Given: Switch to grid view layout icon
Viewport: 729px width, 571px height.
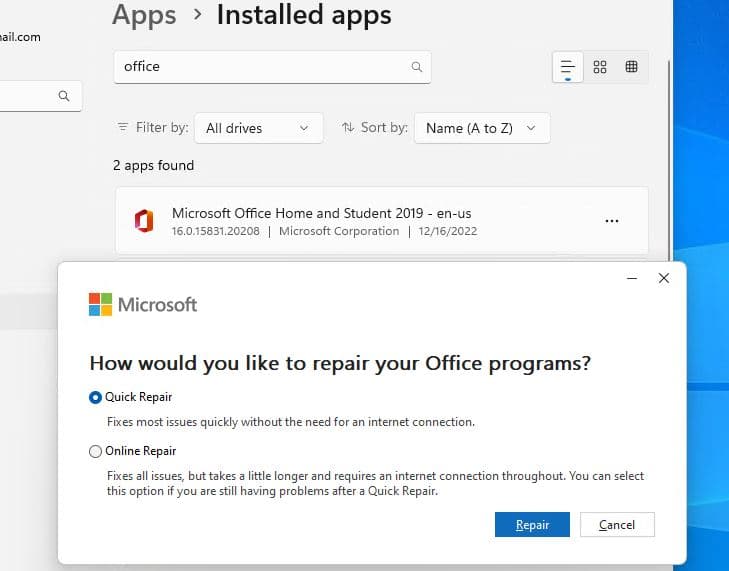Looking at the screenshot, I should (x=600, y=67).
